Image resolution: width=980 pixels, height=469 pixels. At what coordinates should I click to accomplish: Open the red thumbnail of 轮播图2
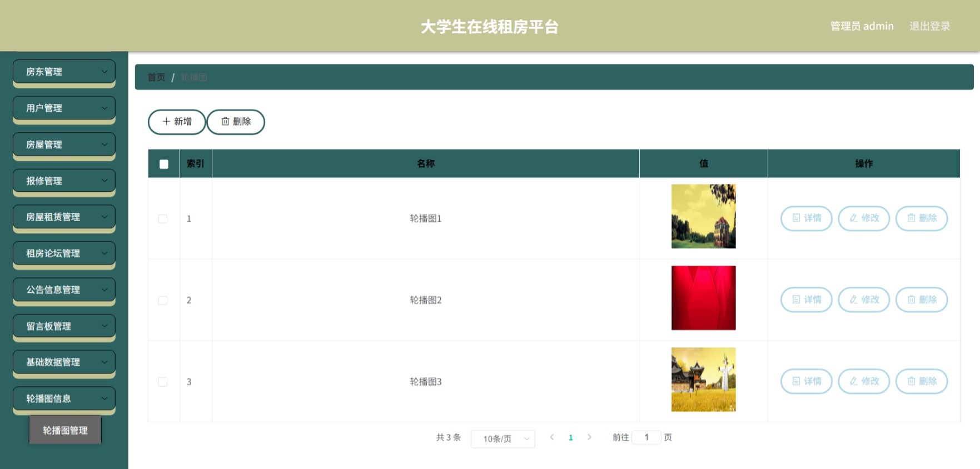coord(703,298)
